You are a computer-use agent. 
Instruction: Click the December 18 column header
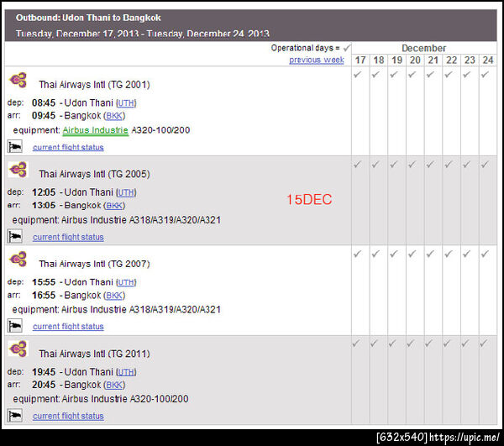point(379,60)
